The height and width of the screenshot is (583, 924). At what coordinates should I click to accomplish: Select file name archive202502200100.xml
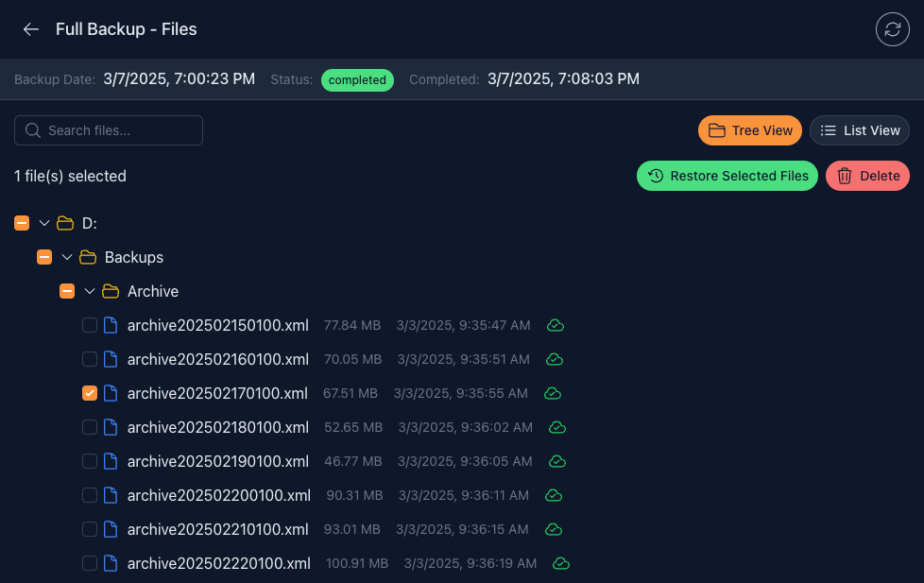click(219, 495)
